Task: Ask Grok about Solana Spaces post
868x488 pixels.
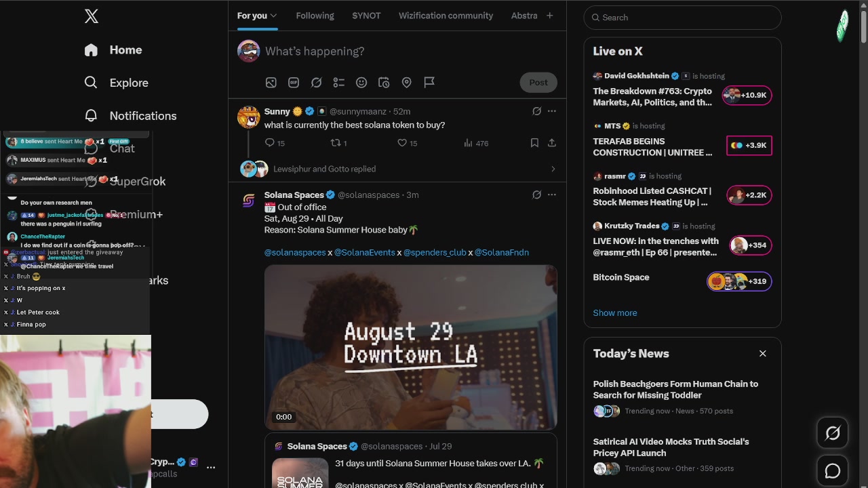Action: click(x=536, y=195)
